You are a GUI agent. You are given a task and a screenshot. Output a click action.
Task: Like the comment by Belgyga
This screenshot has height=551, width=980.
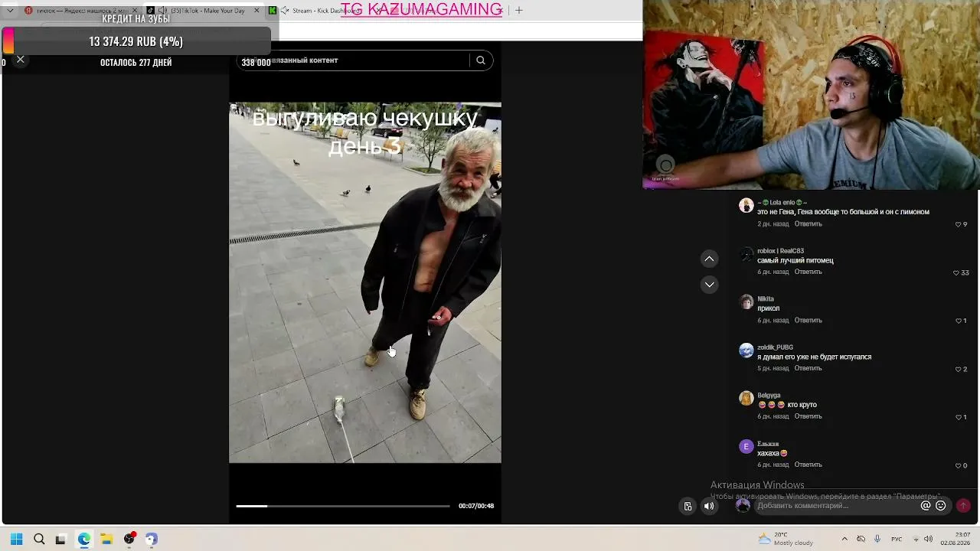[x=958, y=418]
